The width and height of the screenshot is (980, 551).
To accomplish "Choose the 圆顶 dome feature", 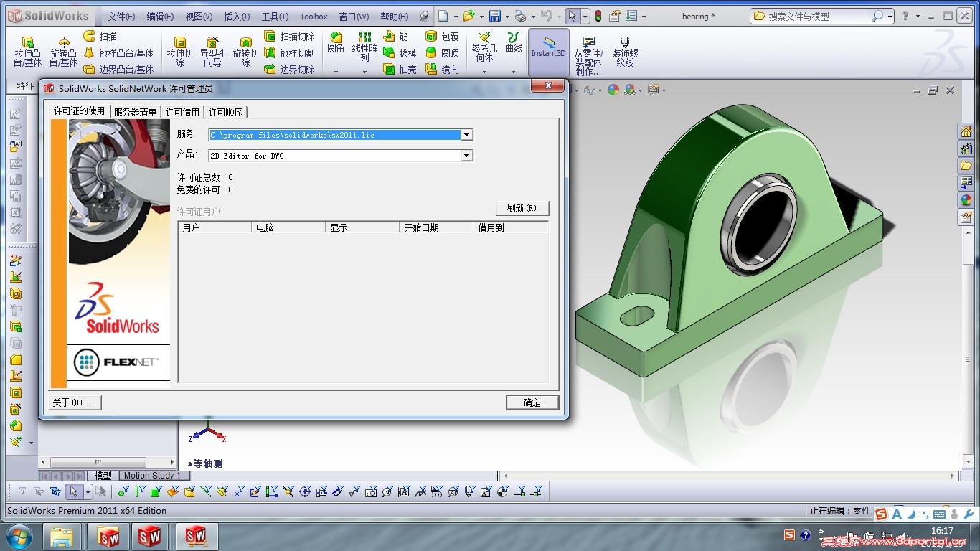I will (442, 53).
